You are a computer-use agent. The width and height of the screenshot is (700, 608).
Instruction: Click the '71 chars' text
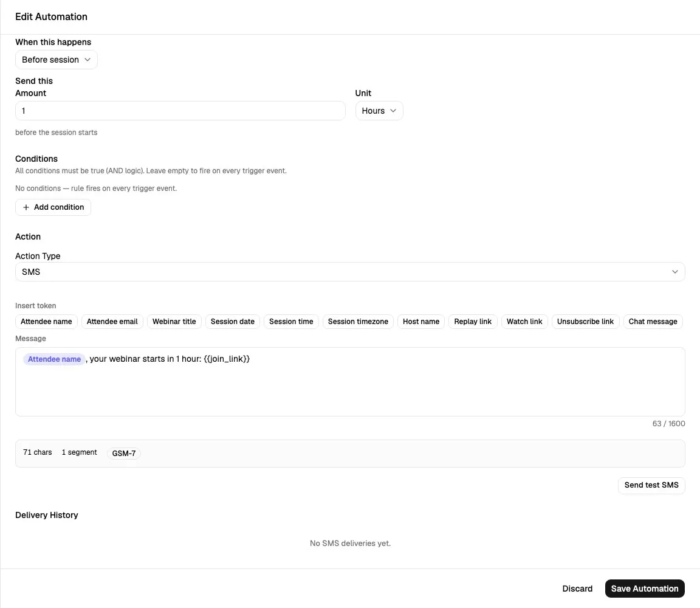coord(38,452)
